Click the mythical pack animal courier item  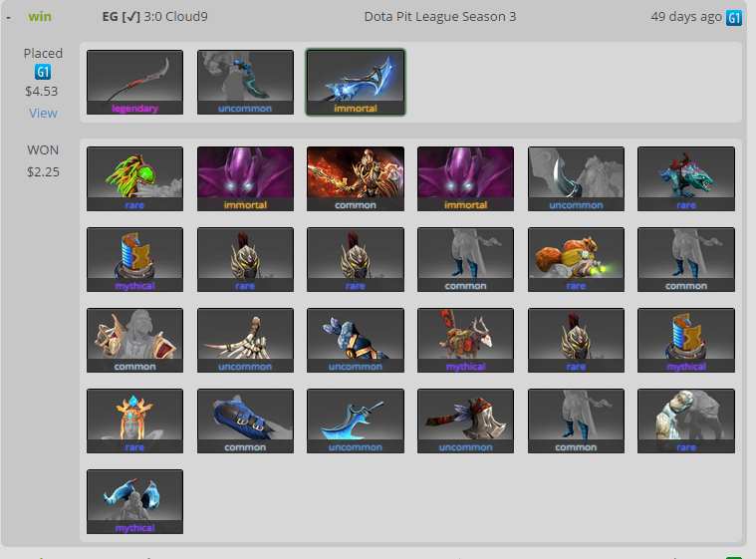(x=465, y=341)
